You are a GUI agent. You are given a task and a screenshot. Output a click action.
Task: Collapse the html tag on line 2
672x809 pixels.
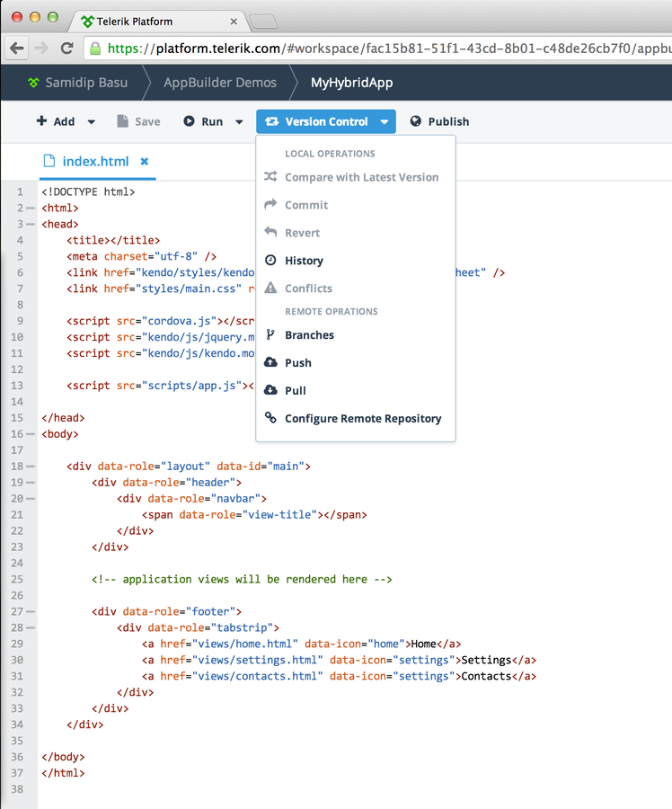(31, 208)
